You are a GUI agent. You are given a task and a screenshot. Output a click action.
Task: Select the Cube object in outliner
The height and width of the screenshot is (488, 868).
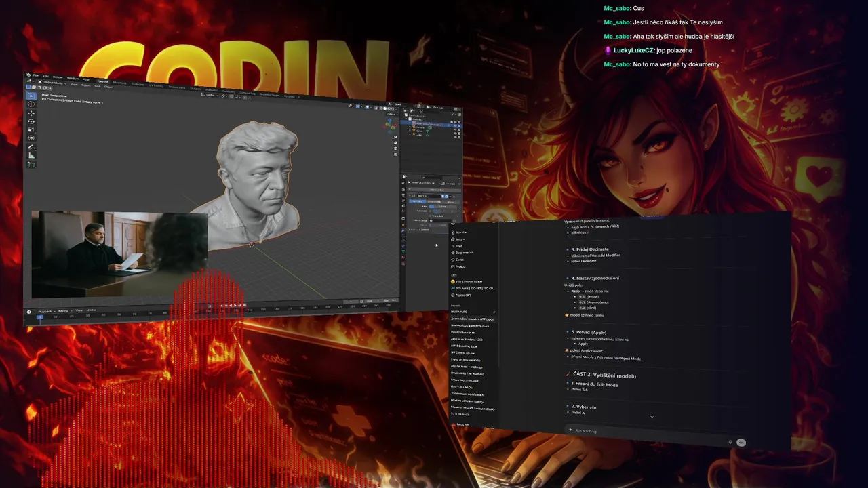point(419,131)
